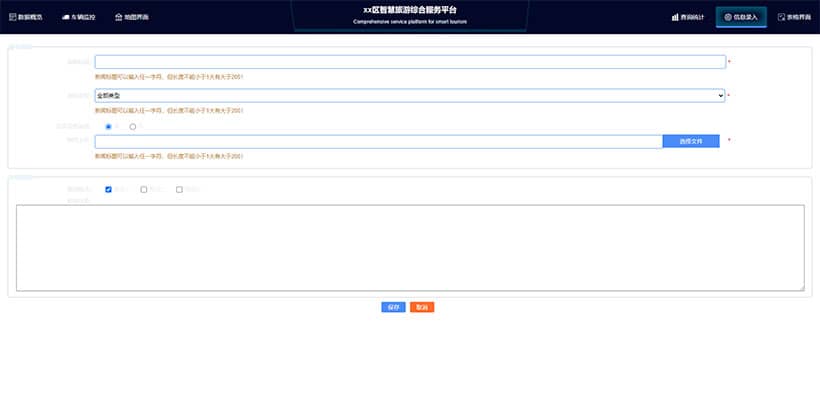Uncheck the first checked checkbox
Image resolution: width=820 pixels, height=400 pixels.
108,189
